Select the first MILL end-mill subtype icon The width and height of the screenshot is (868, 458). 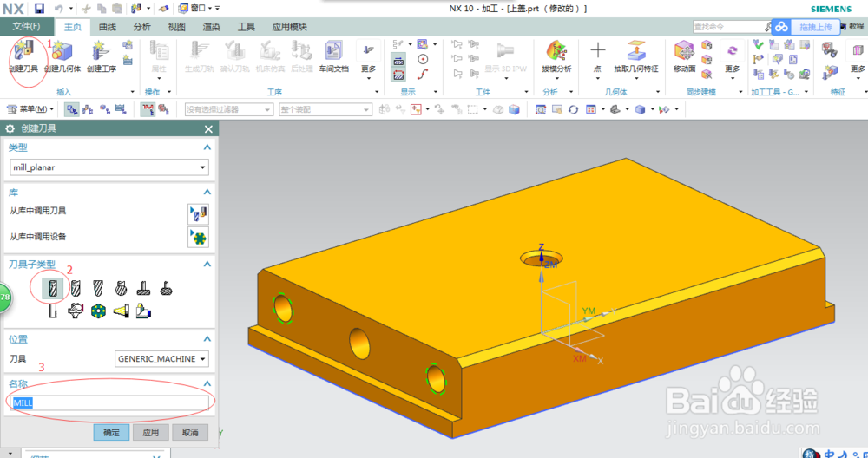click(x=53, y=288)
